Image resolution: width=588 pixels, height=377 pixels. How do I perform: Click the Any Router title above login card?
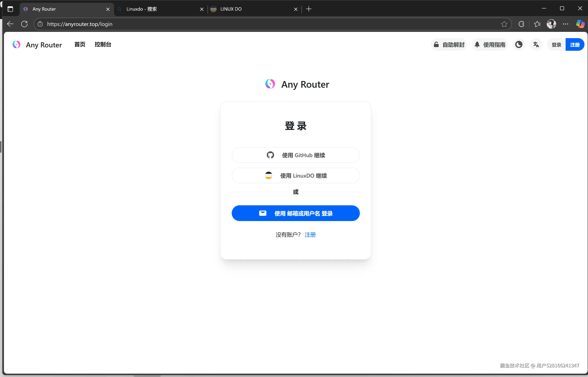pos(305,84)
